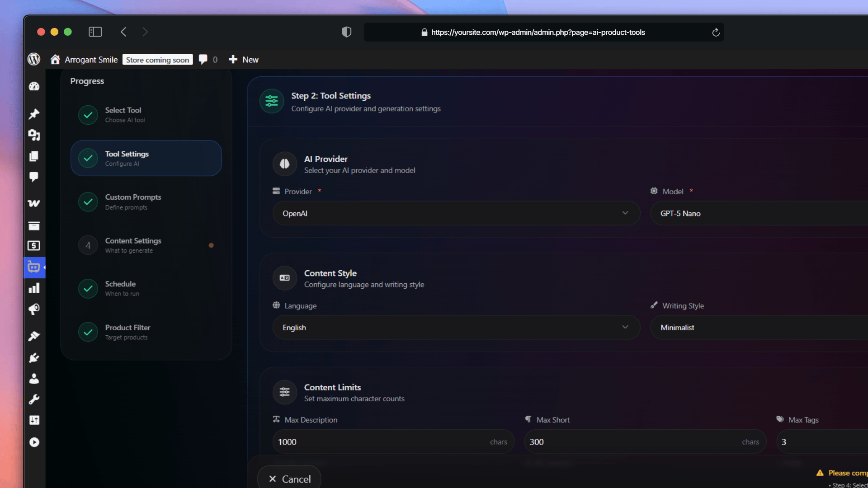The width and height of the screenshot is (868, 488).
Task: Open the Media icon in sidebar
Action: [x=34, y=135]
